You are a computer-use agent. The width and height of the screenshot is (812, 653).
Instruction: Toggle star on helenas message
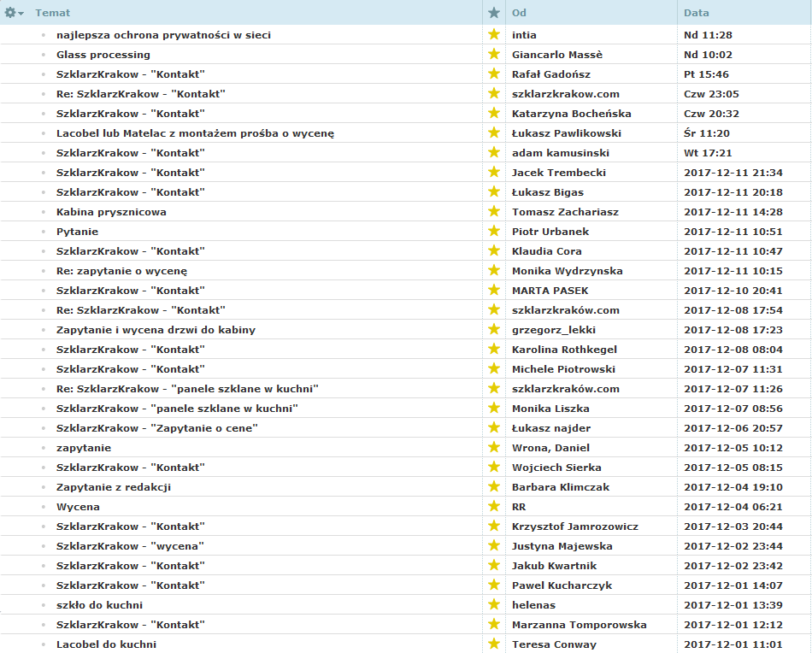coord(494,605)
